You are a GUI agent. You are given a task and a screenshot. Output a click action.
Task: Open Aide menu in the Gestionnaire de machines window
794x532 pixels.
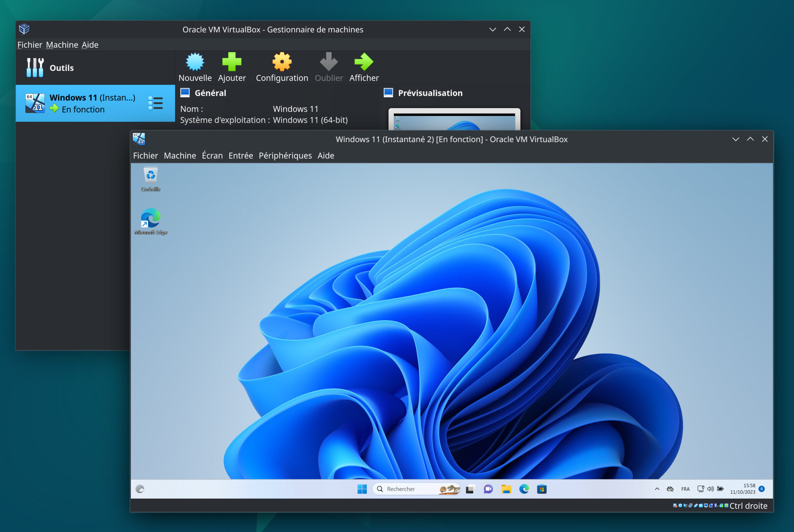click(90, 45)
